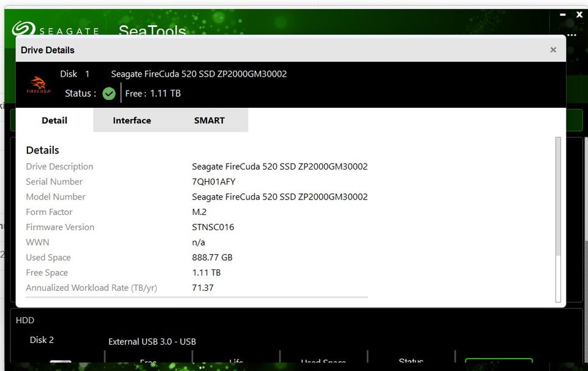The height and width of the screenshot is (371, 588).
Task: Click the black header drive name text
Action: coord(198,74)
